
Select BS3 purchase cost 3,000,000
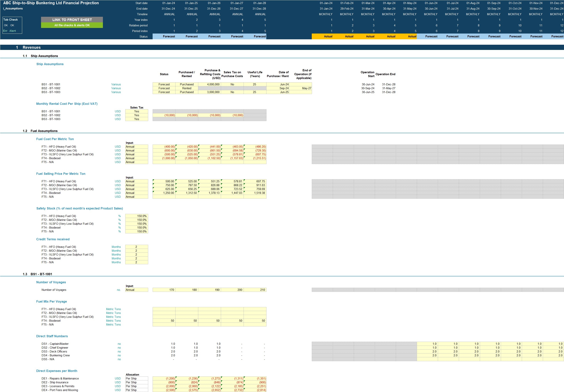pos(209,92)
